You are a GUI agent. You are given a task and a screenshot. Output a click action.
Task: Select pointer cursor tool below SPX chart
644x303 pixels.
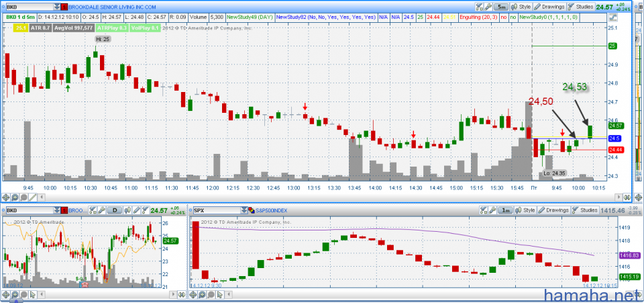(x=220, y=294)
